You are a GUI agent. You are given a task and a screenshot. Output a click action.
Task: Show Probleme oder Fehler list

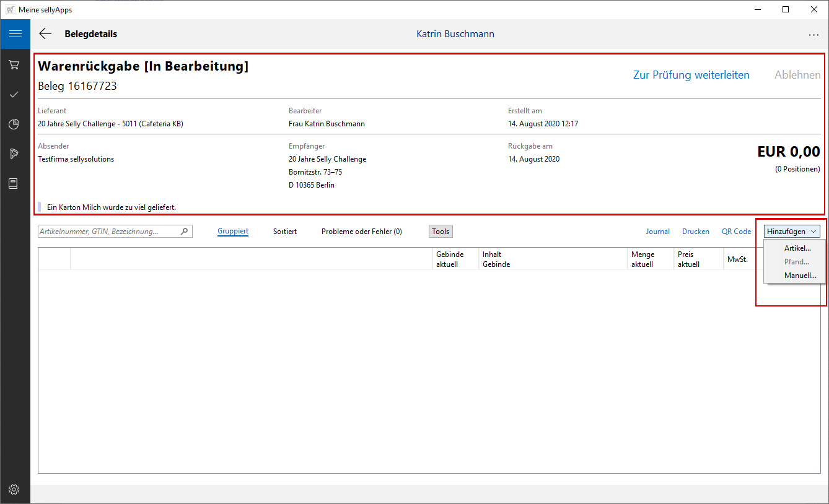click(361, 232)
